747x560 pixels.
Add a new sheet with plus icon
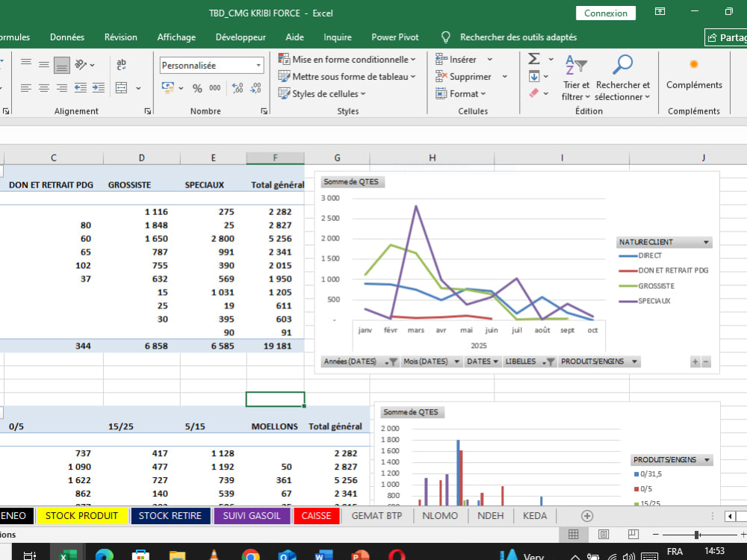[587, 516]
